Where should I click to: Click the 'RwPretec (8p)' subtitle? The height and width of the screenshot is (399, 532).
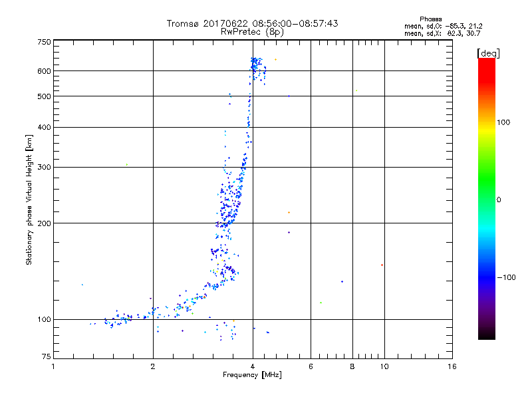pyautogui.click(x=252, y=32)
